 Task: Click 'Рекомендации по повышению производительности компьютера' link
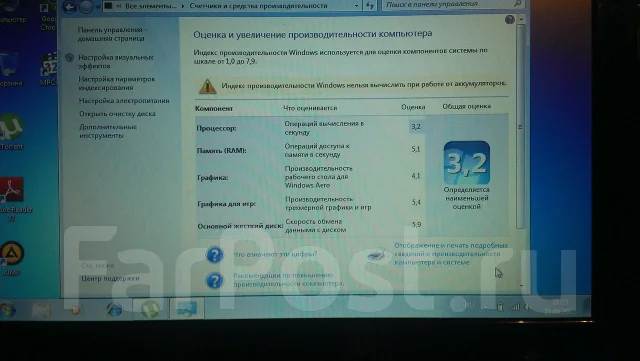tap(289, 279)
